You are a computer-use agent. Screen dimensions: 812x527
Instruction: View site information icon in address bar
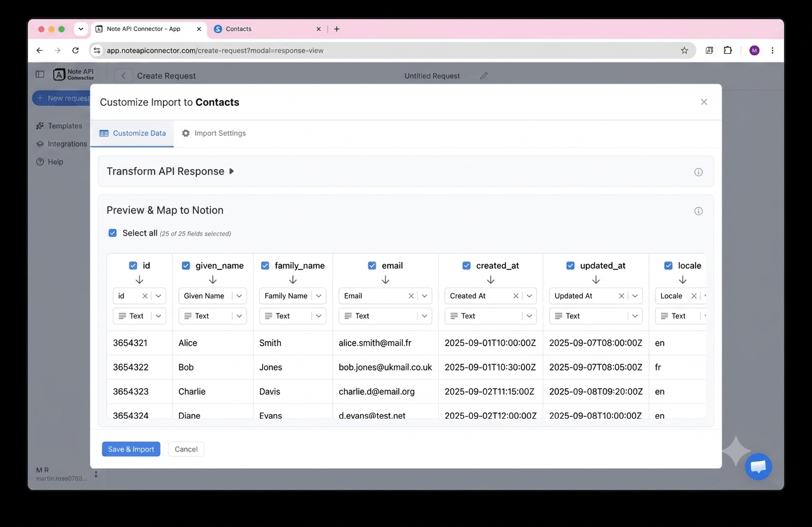pyautogui.click(x=97, y=51)
